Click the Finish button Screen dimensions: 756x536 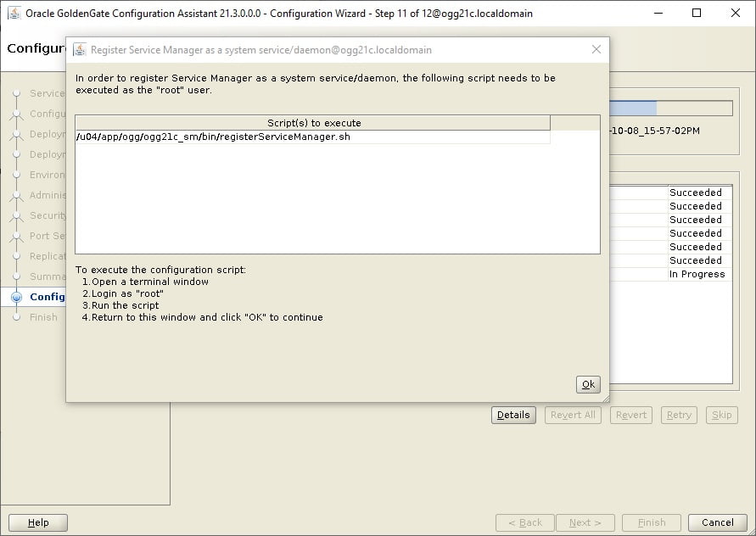pos(652,522)
